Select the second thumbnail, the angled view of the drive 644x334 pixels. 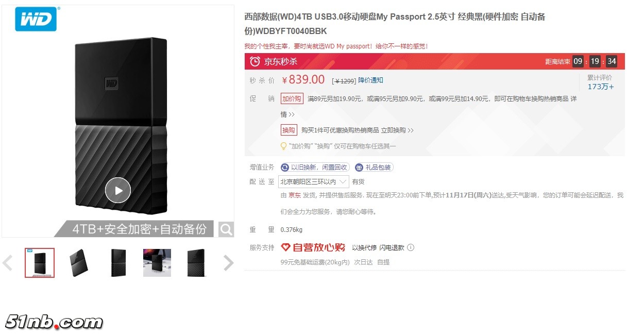coord(79,263)
